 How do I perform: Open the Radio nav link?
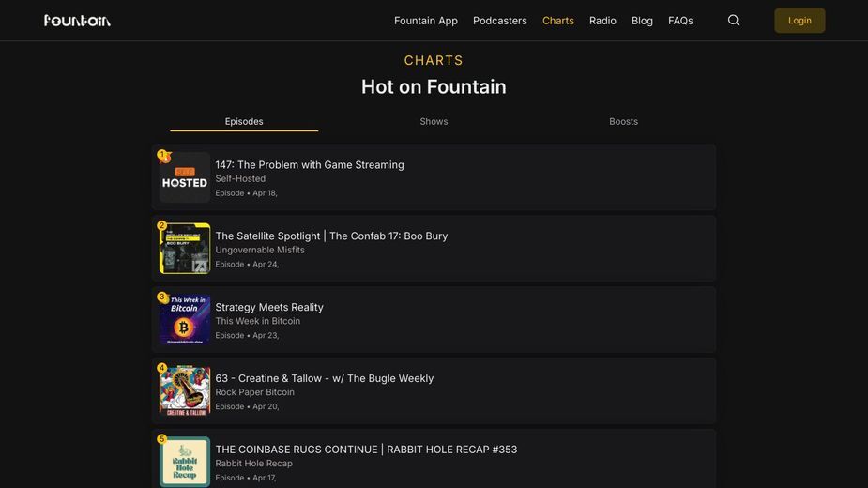click(x=602, y=21)
